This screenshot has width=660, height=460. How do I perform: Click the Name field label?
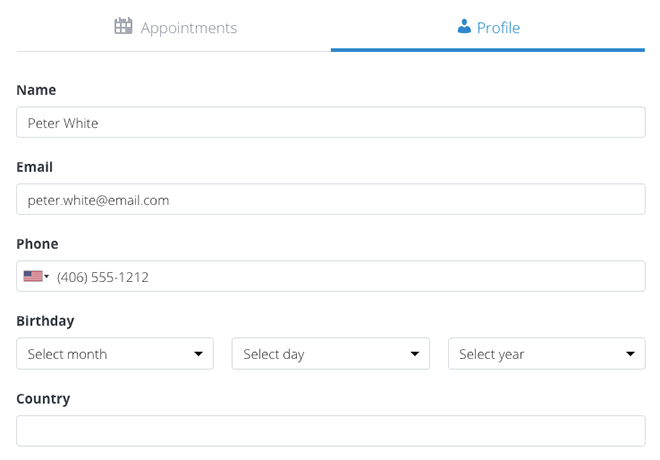tap(36, 90)
